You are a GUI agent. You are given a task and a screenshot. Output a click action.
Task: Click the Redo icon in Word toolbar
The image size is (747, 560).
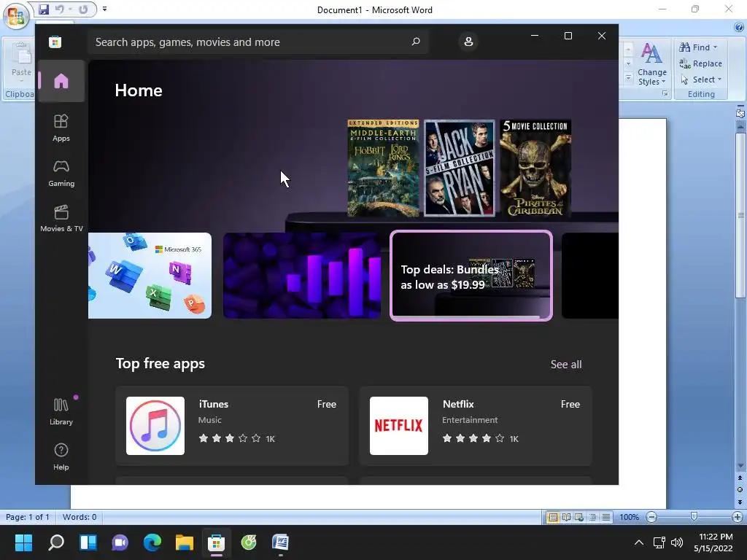coord(83,9)
